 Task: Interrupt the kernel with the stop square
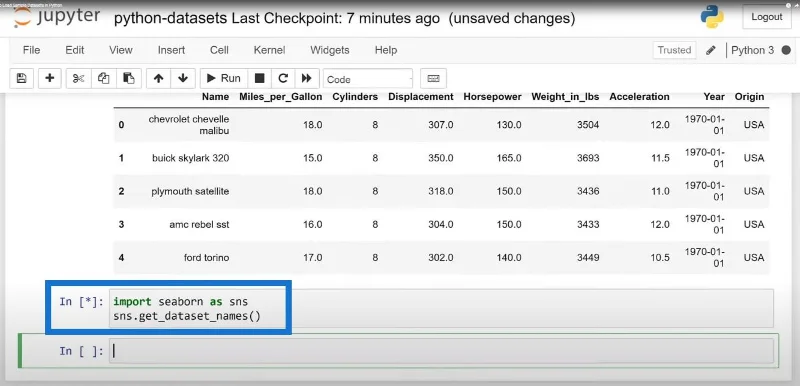pos(260,79)
